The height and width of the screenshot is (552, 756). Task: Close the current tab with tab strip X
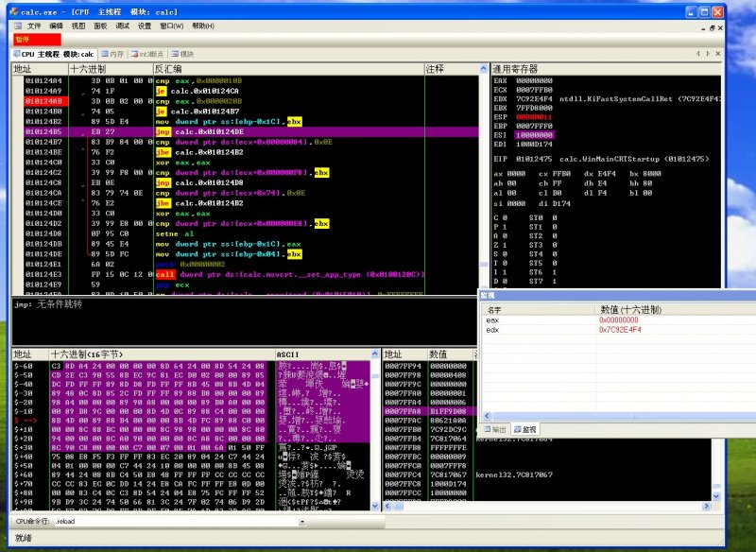click(x=718, y=54)
